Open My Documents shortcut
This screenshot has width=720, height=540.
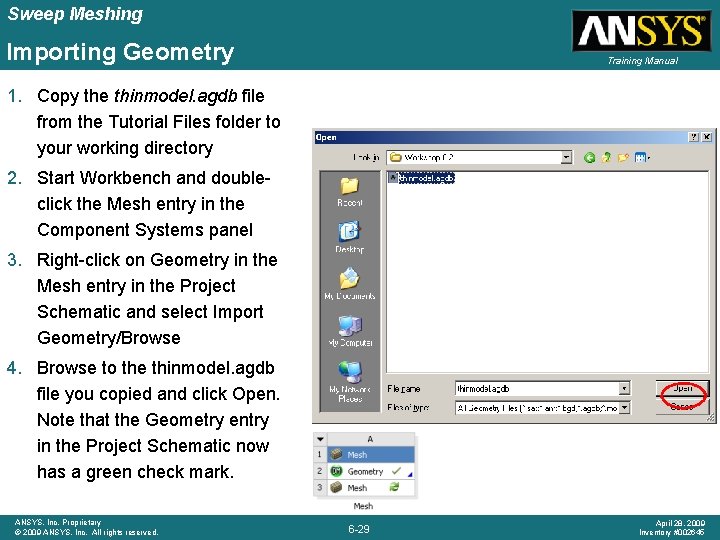(x=350, y=284)
